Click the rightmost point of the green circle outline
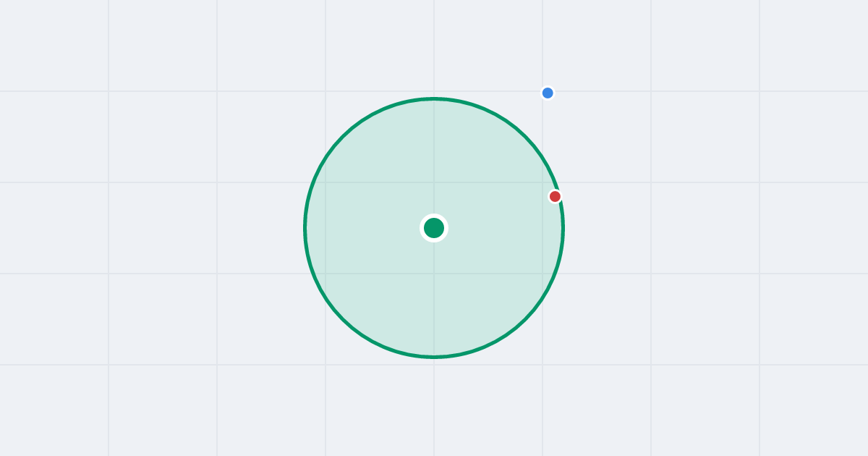This screenshot has width=868, height=456. 563,228
